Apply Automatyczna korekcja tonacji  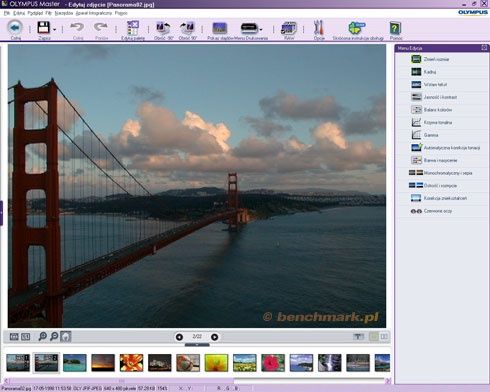point(442,148)
